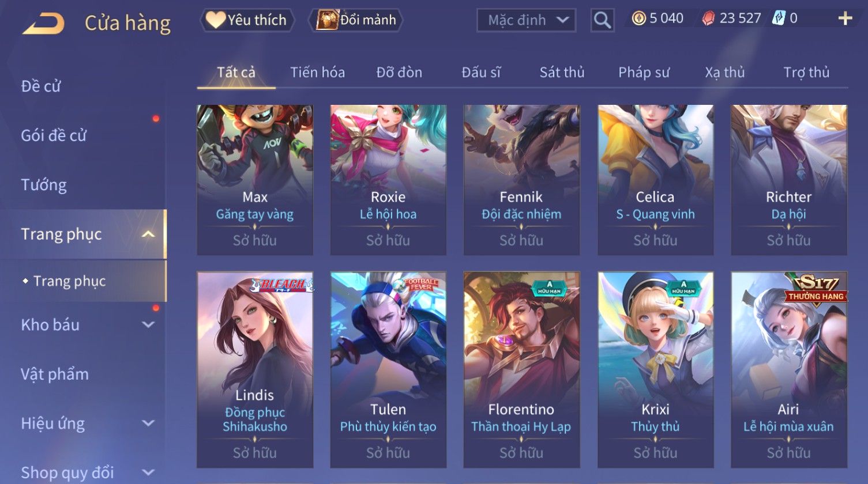
Task: Switch to the Sát thủ tab
Action: click(x=562, y=72)
